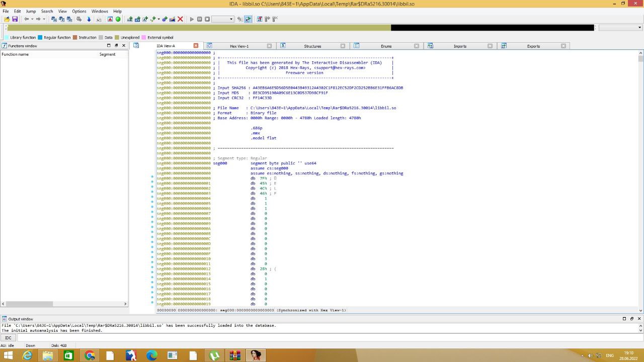Switch to the Hex View-1 tab
Viewport: 644px width, 362px height.
[239, 46]
